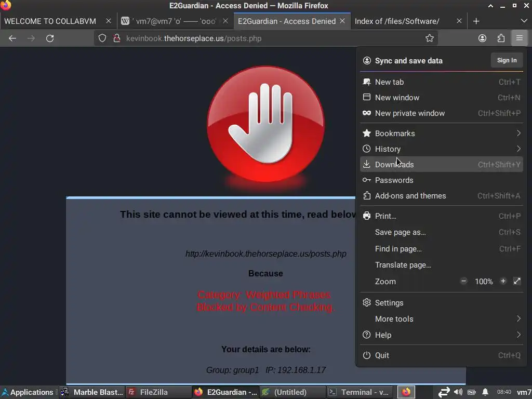This screenshot has width=532, height=399.
Task: Switch to Marble Blast taskbar window
Action: coord(92,392)
